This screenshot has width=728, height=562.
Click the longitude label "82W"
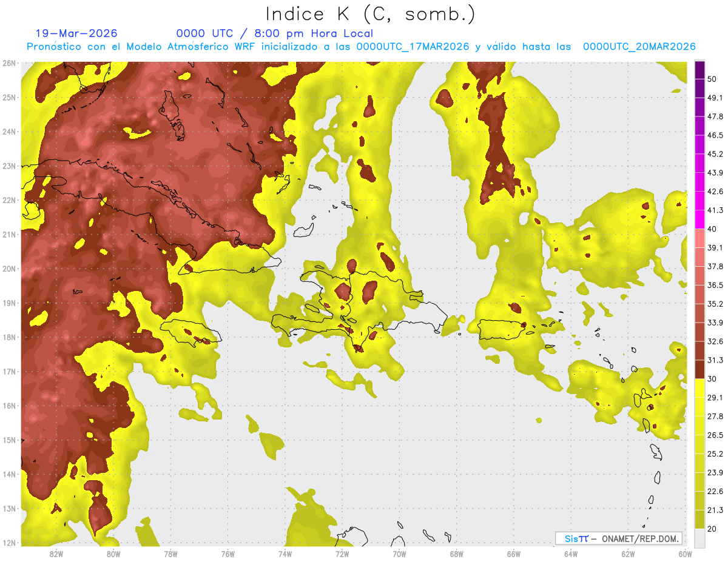coord(56,554)
